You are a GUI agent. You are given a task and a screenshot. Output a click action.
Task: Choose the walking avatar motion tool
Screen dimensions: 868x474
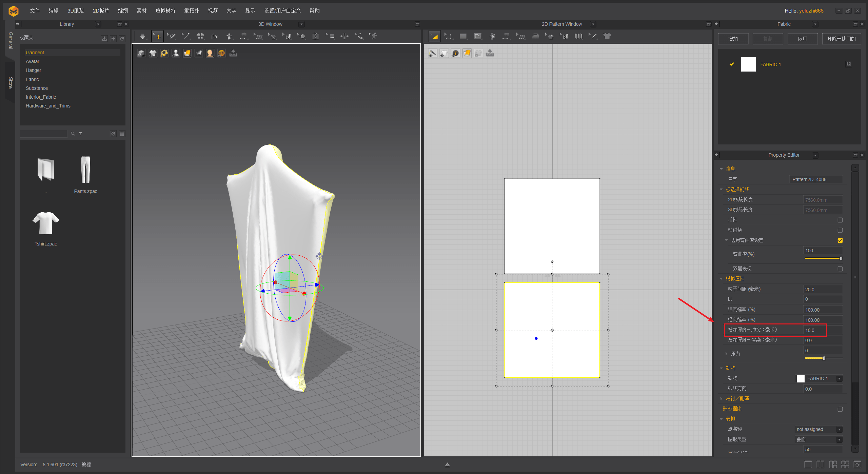374,36
